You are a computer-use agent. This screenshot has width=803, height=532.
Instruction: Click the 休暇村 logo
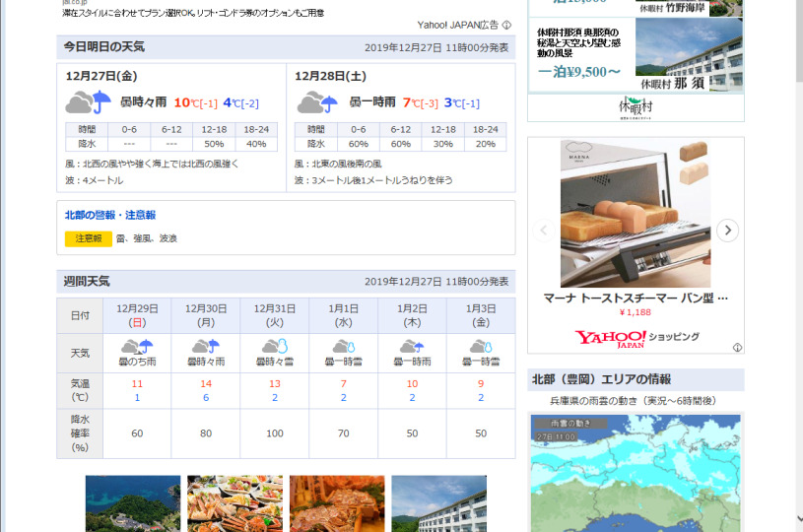pyautogui.click(x=636, y=107)
